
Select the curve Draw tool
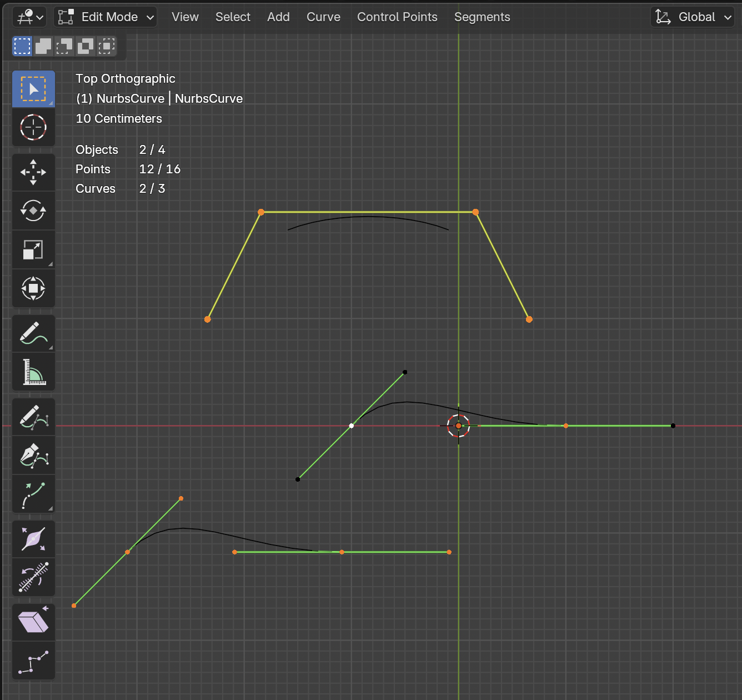[x=33, y=417]
